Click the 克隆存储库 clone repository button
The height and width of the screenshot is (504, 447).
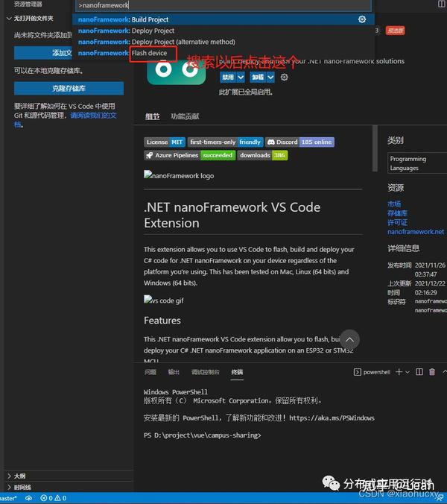[x=69, y=89]
